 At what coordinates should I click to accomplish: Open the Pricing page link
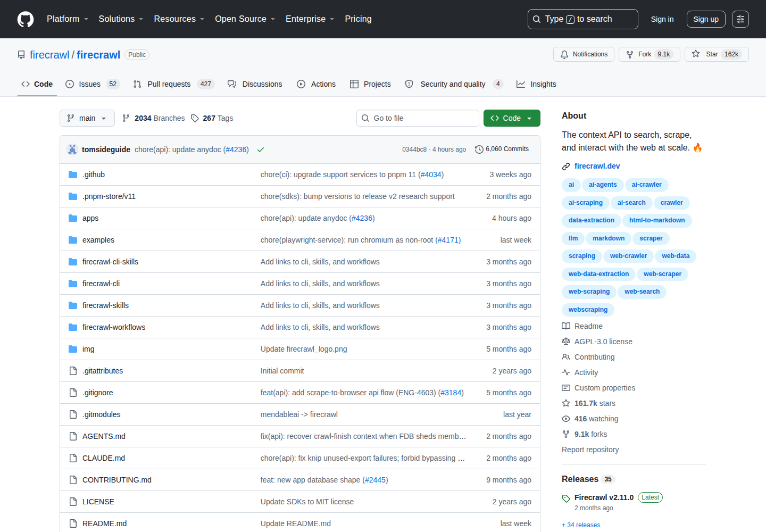[359, 19]
